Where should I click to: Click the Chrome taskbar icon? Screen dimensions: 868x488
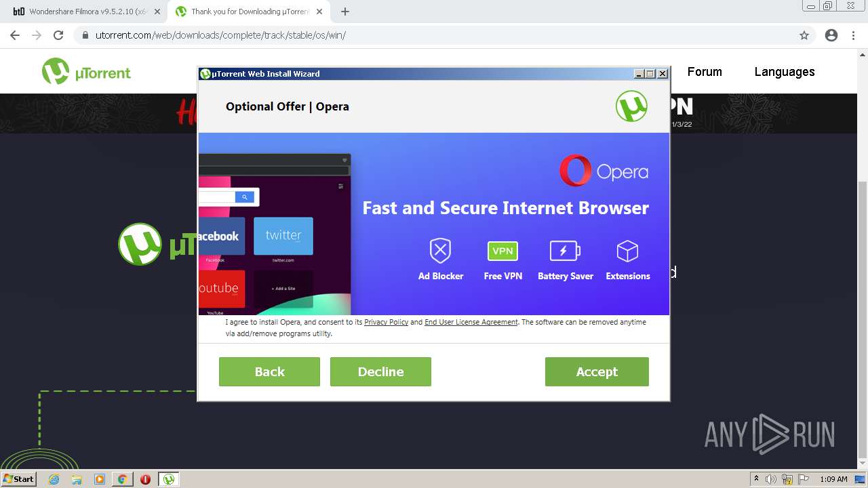123,479
